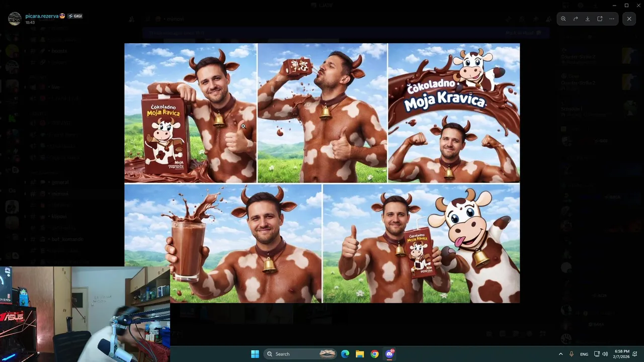Zoom in on the image with magnifier icon
This screenshot has width=644, height=362.
[x=563, y=19]
